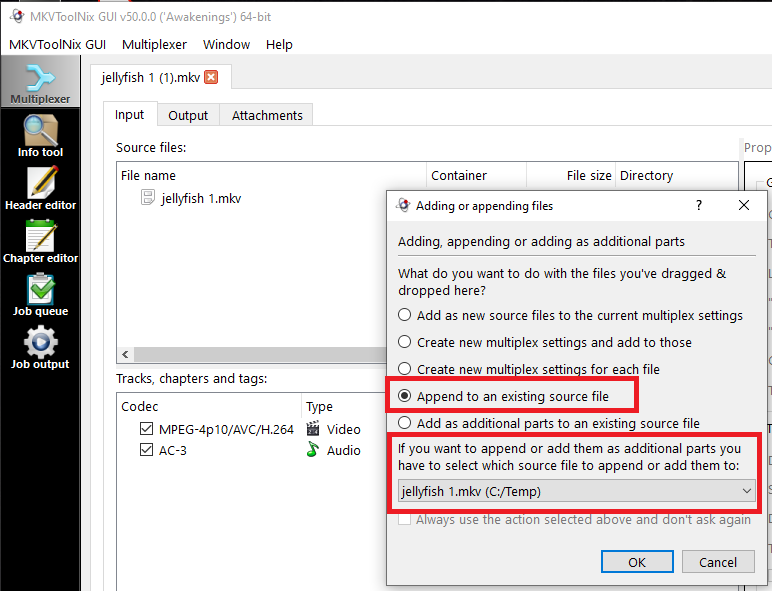This screenshot has width=772, height=591.
Task: Confirm the dialog with OK
Action: click(637, 562)
